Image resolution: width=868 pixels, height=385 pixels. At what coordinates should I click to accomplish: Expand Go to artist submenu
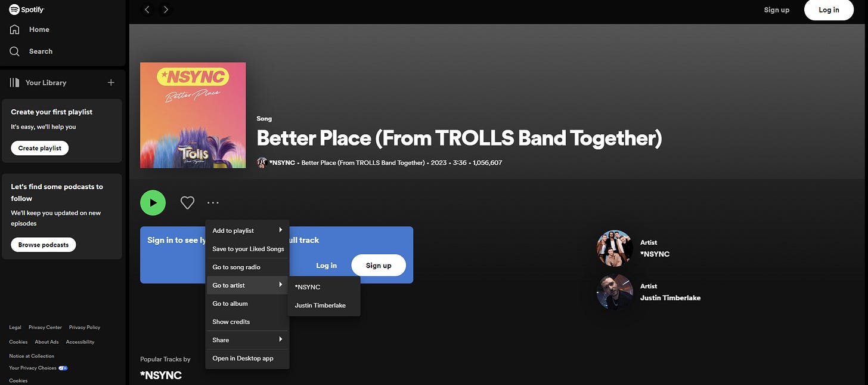pos(247,285)
